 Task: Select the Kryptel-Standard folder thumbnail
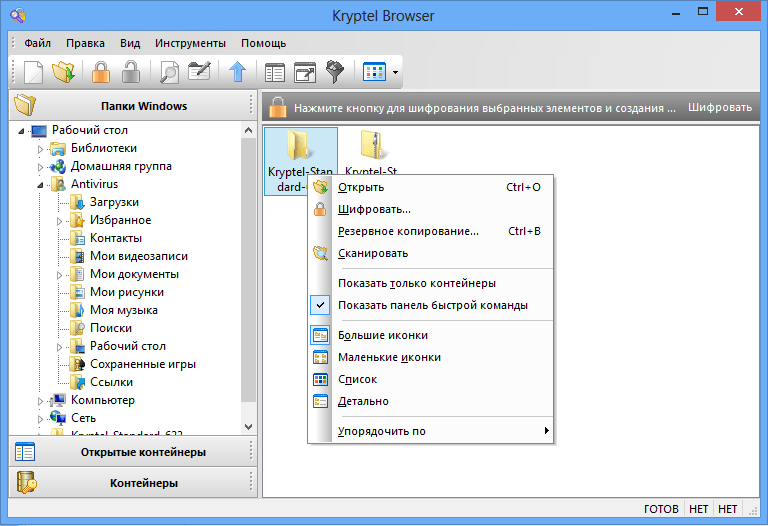click(x=301, y=162)
